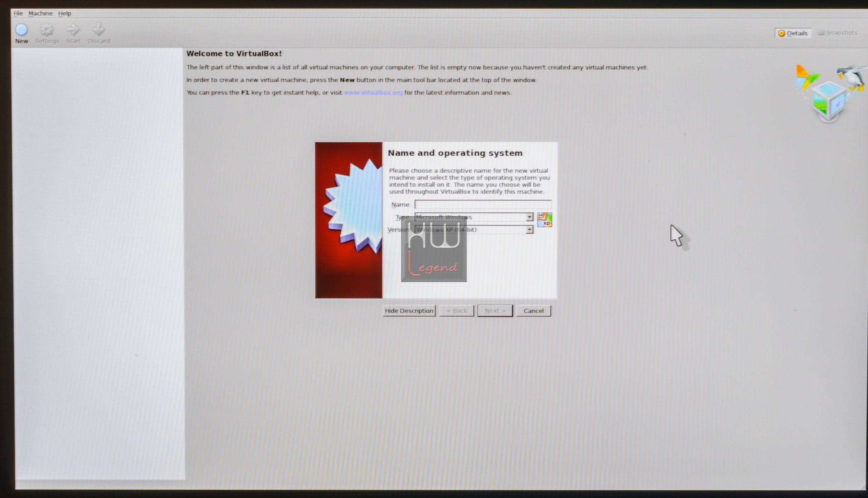Cancel the new virtual machine wizard
The width and height of the screenshot is (868, 498).
coord(533,311)
